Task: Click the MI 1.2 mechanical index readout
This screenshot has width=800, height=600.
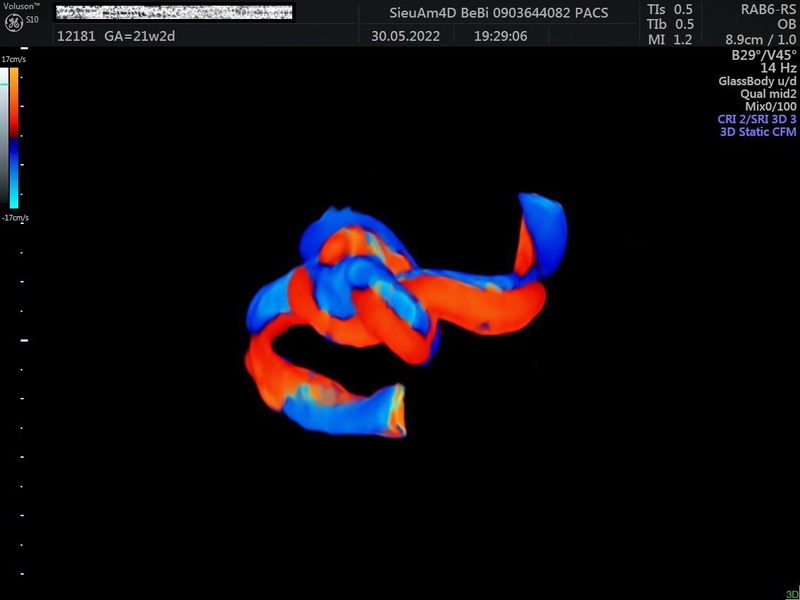Action: [x=671, y=40]
